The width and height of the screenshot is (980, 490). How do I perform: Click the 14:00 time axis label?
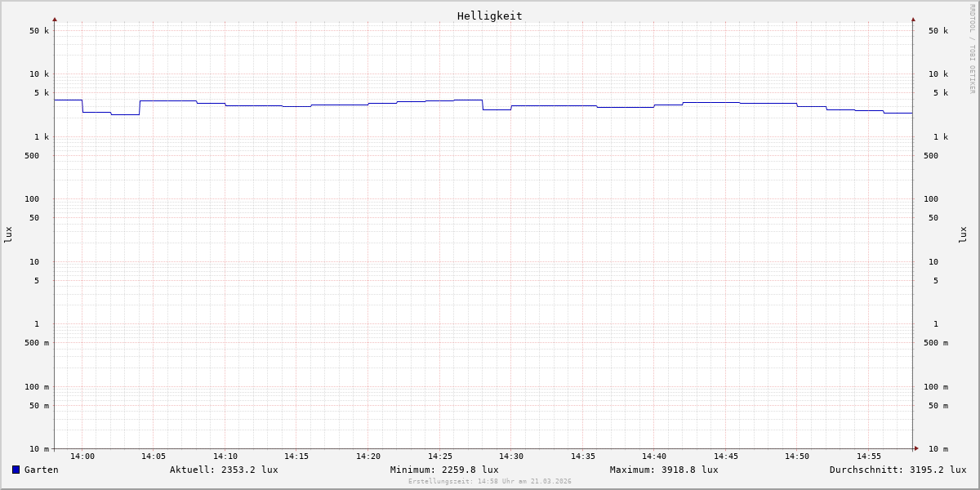click(82, 457)
